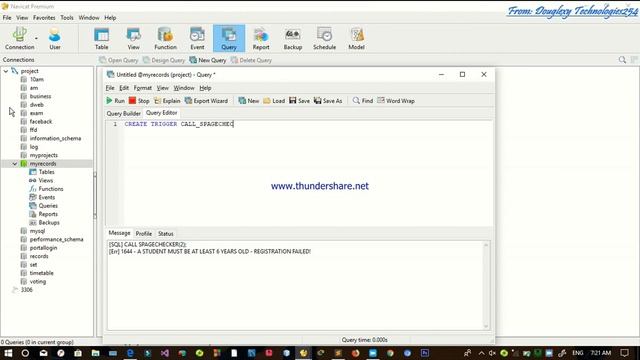Open the connection dropdown arrow beside Connection

coord(36,38)
